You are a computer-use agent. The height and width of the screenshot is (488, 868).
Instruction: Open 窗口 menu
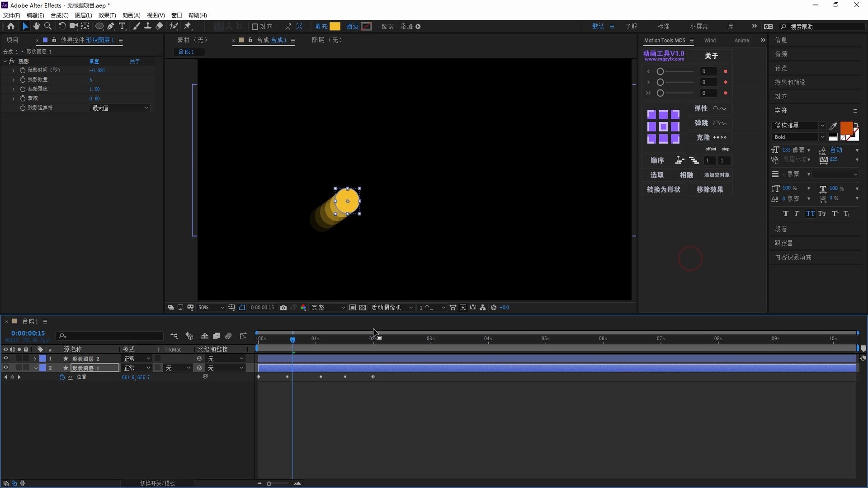point(176,15)
